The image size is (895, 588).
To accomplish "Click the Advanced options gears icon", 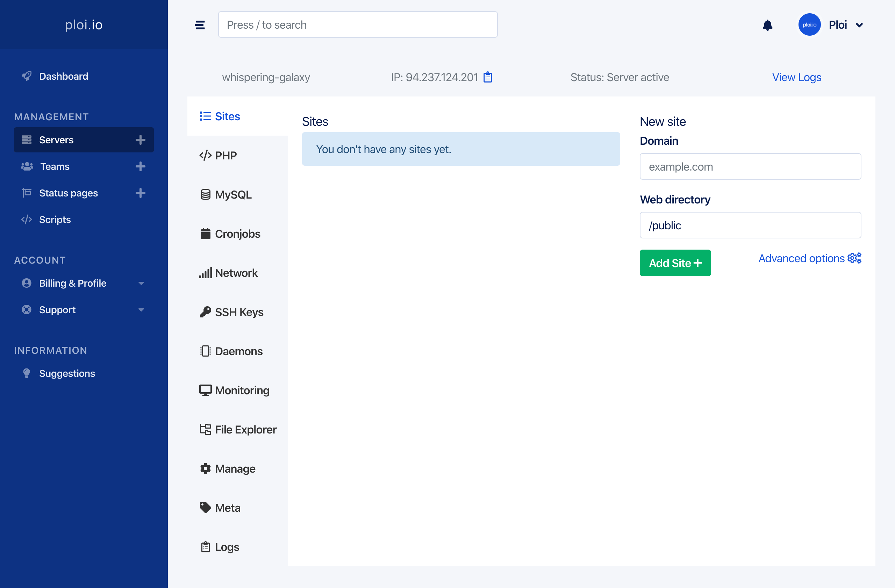I will click(x=854, y=258).
